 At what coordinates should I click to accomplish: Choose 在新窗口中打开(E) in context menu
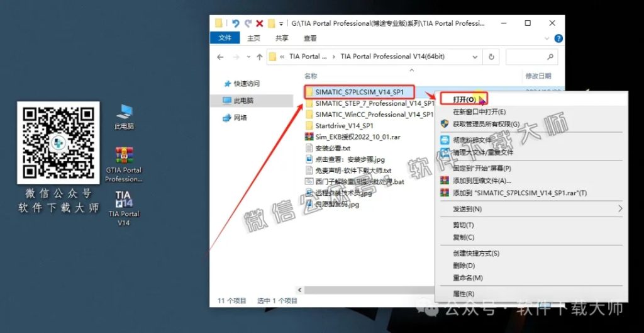(479, 112)
